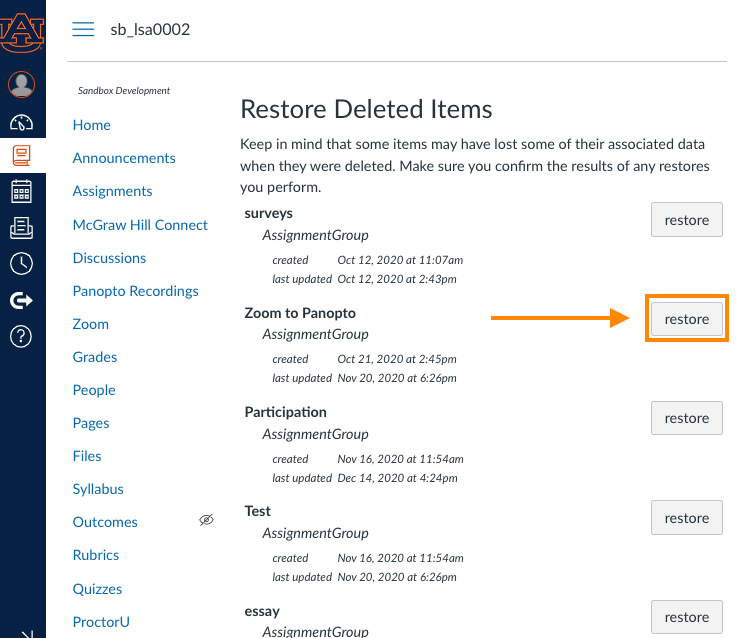This screenshot has width=741, height=638.
Task: Expand the global navigation with bottom arrow
Action: (x=27, y=634)
